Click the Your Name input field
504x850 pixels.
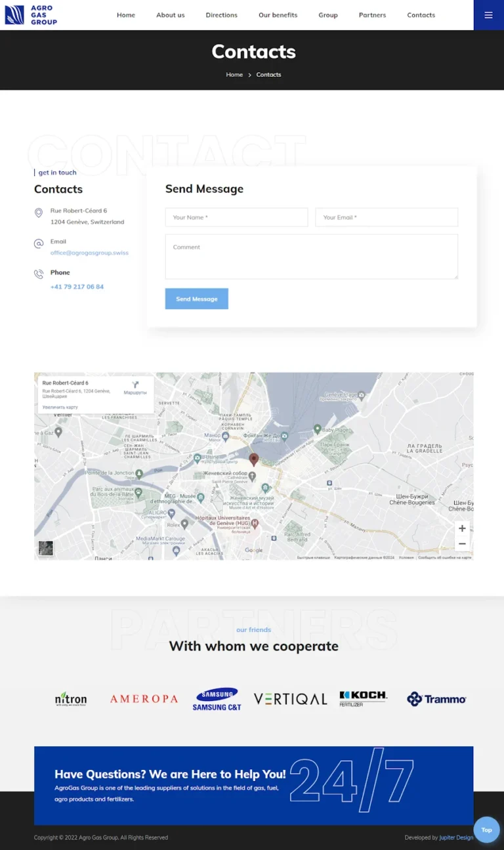[x=236, y=217]
